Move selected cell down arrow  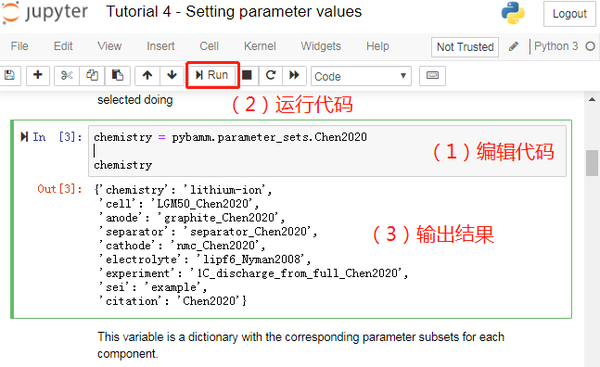coord(172,75)
